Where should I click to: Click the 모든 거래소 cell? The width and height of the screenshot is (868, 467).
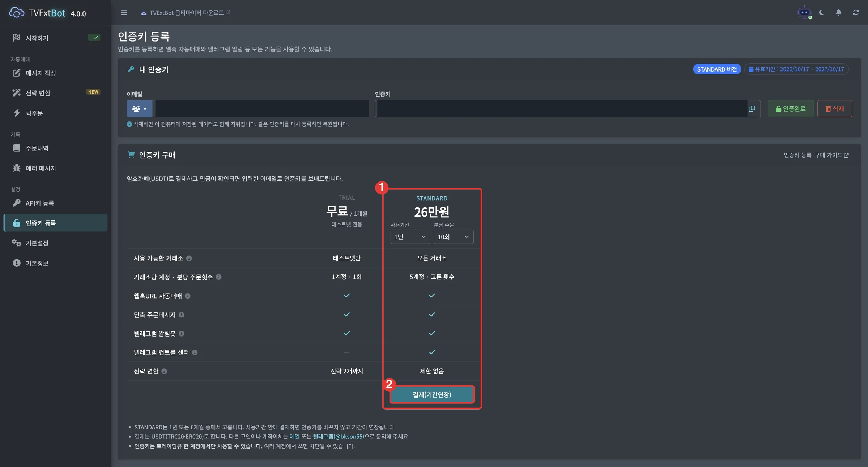(432, 258)
